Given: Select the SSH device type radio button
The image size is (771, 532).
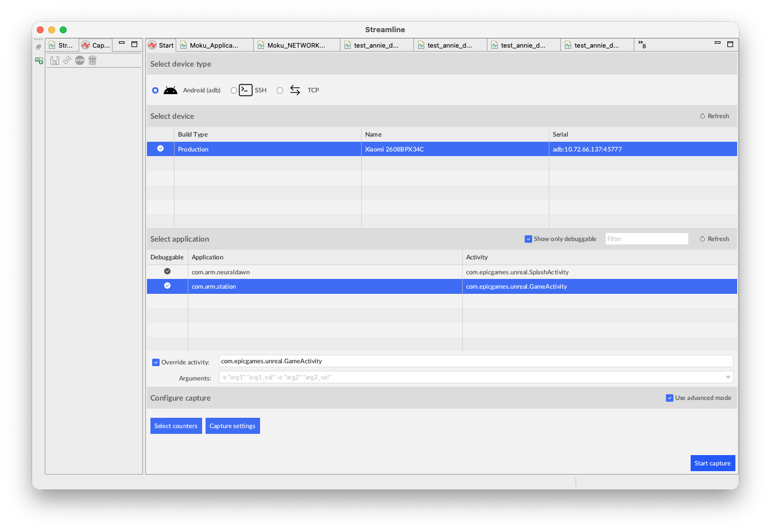Looking at the screenshot, I should pyautogui.click(x=234, y=90).
